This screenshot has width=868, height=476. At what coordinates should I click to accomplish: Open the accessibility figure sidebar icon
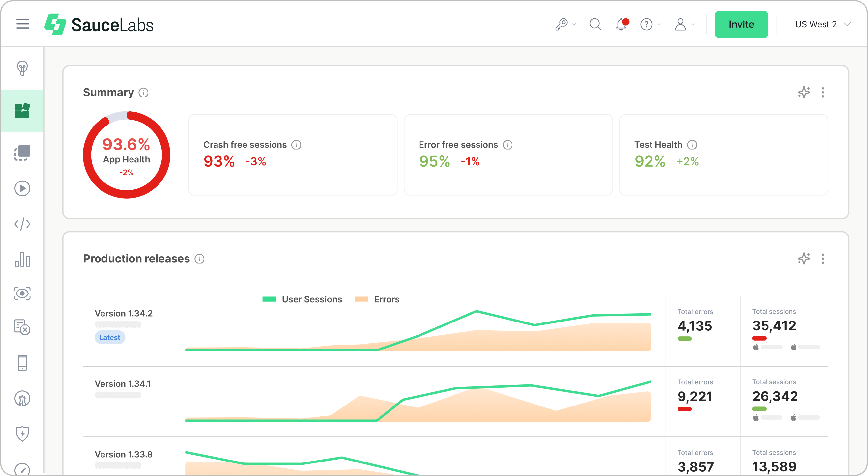pyautogui.click(x=22, y=399)
